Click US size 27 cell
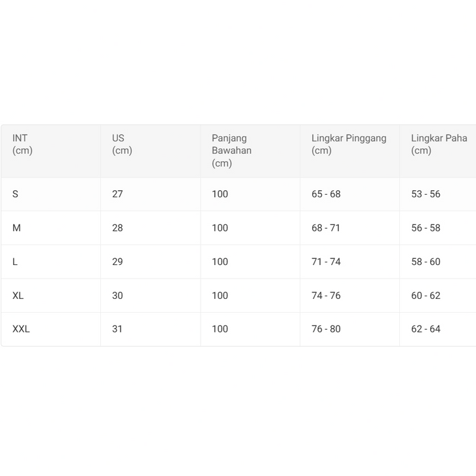 (x=117, y=194)
